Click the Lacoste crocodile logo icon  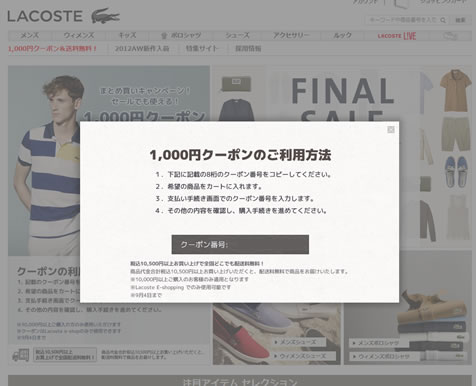[x=105, y=16]
